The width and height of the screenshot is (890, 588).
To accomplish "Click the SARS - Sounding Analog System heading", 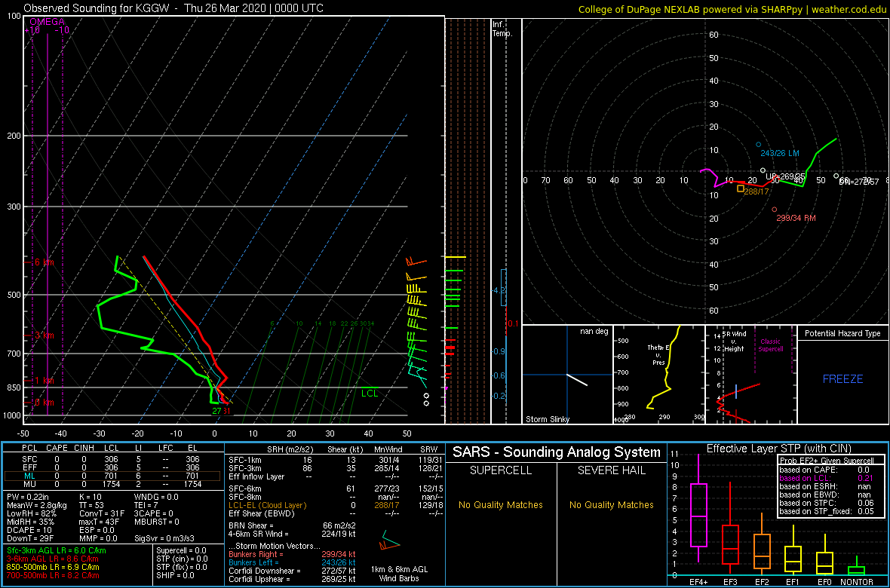I will [557, 452].
